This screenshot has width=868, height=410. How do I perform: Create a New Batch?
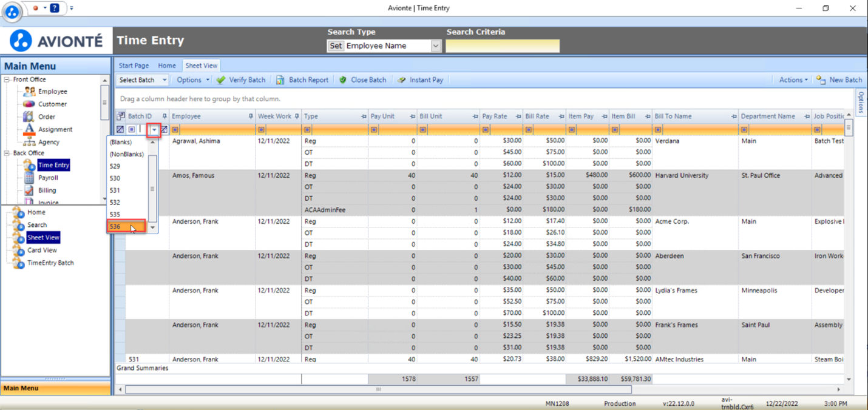coord(839,80)
